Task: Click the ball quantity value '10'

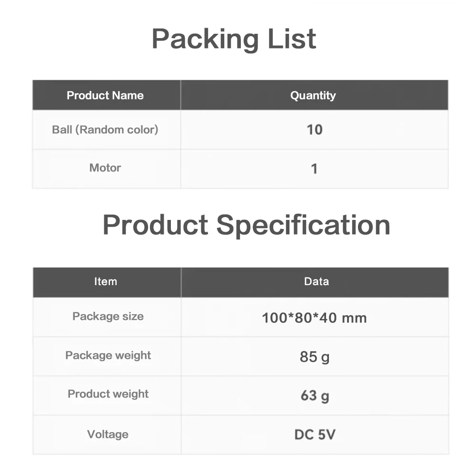Action: (x=314, y=130)
